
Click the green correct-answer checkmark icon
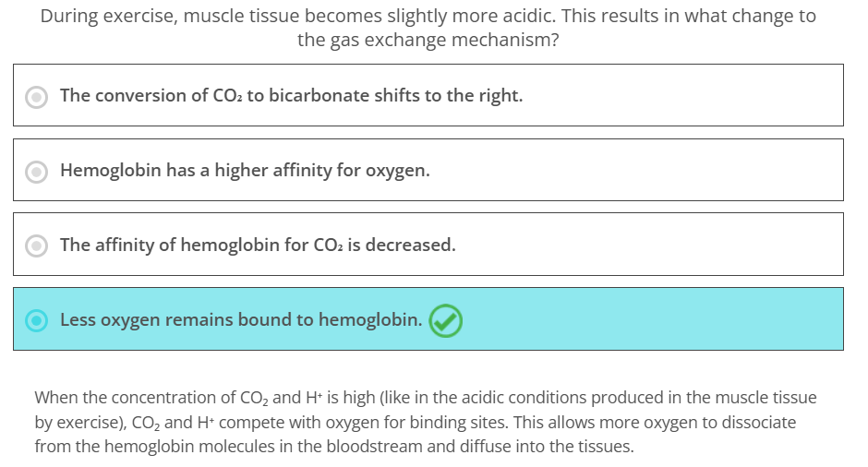pyautogui.click(x=446, y=320)
